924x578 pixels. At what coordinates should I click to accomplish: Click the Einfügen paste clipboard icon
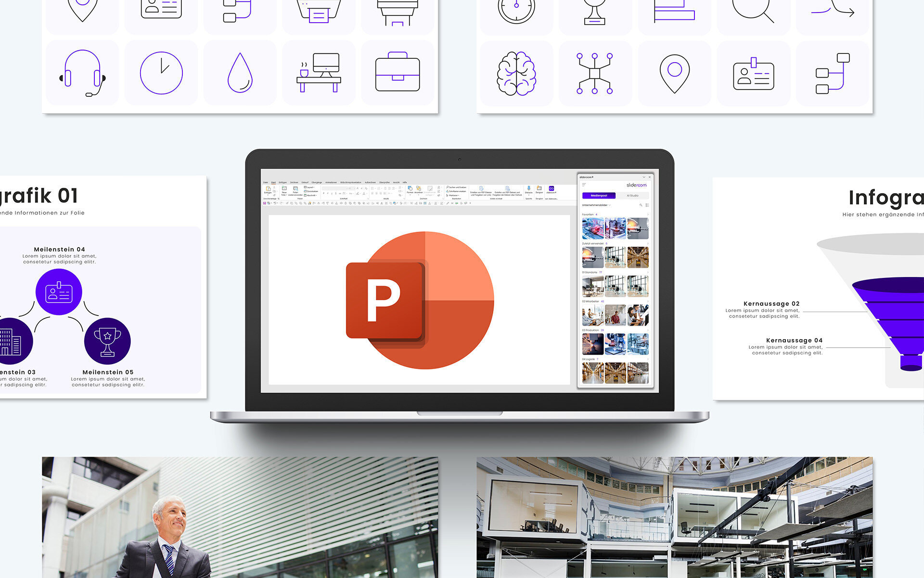268,188
